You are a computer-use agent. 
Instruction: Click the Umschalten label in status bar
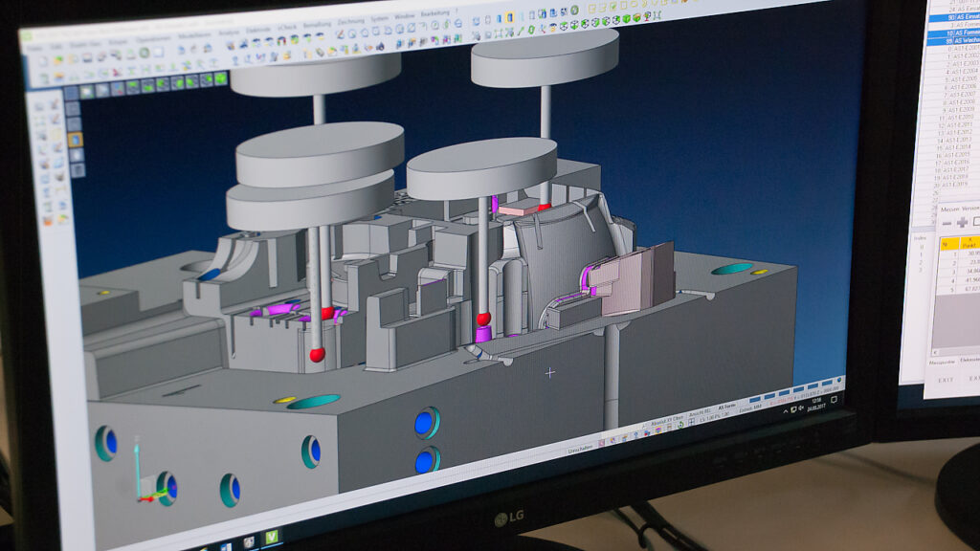pyautogui.click(x=581, y=448)
